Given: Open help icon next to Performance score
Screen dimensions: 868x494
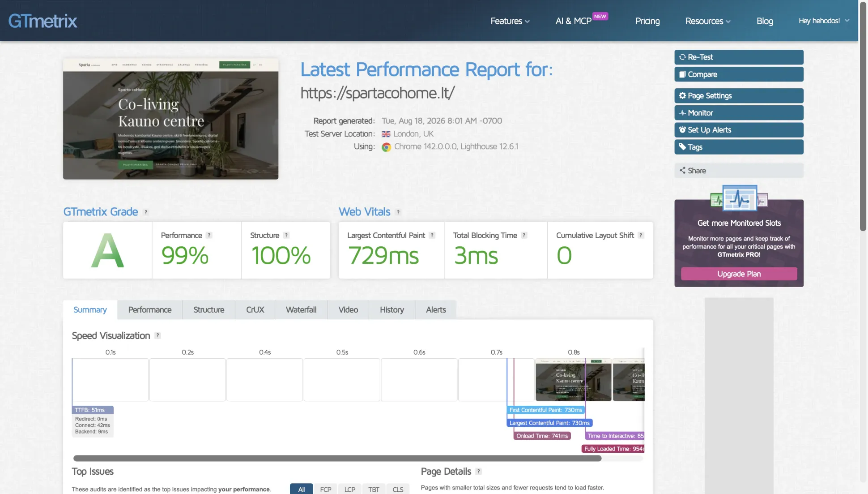Looking at the screenshot, I should (x=209, y=236).
